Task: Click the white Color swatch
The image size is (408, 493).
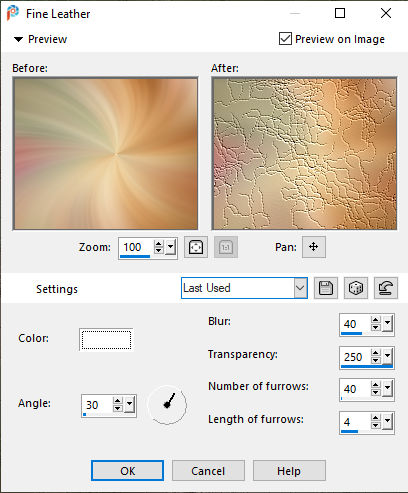Action: [x=106, y=340]
